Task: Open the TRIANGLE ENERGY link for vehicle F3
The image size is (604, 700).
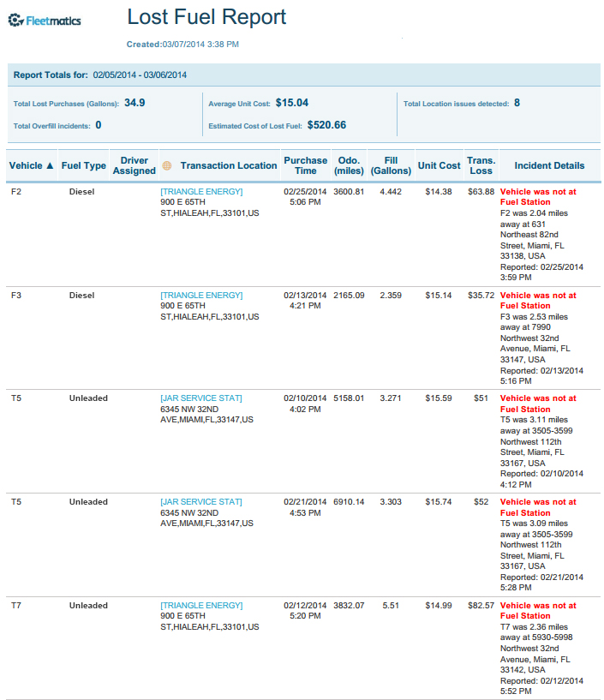Action: [x=201, y=295]
